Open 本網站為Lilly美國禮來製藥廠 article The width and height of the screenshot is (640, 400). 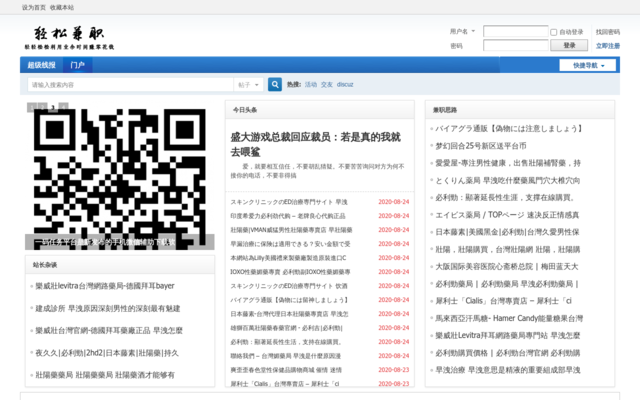[x=288, y=258]
